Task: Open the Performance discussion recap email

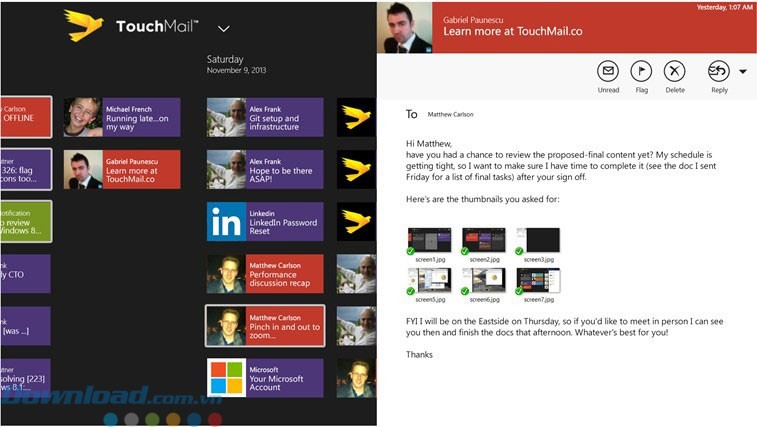Action: [x=265, y=274]
